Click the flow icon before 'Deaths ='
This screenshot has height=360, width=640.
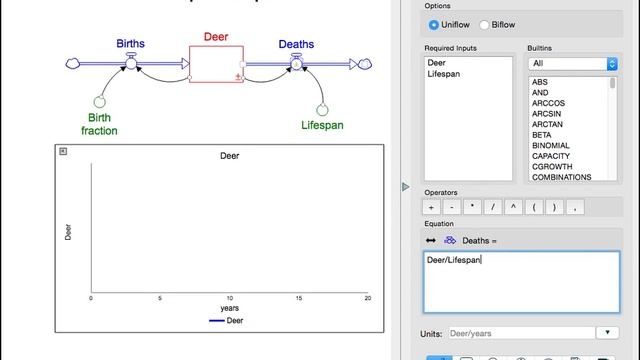click(450, 240)
